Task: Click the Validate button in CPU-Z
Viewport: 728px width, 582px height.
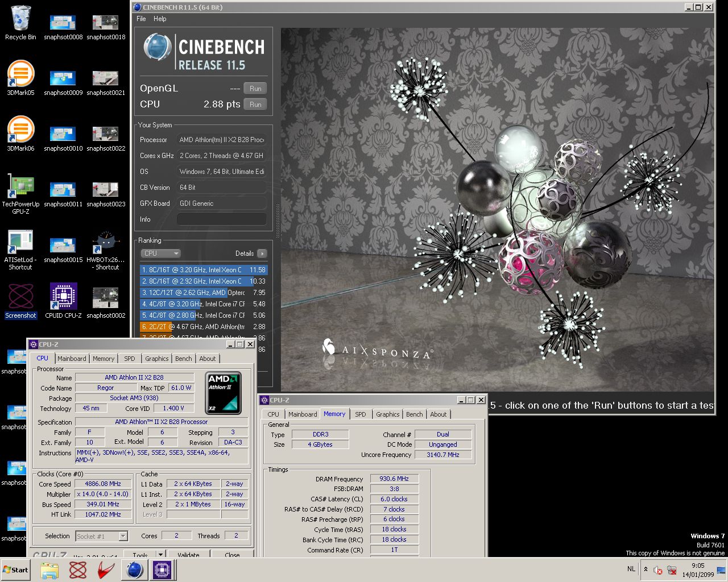Action: click(188, 554)
